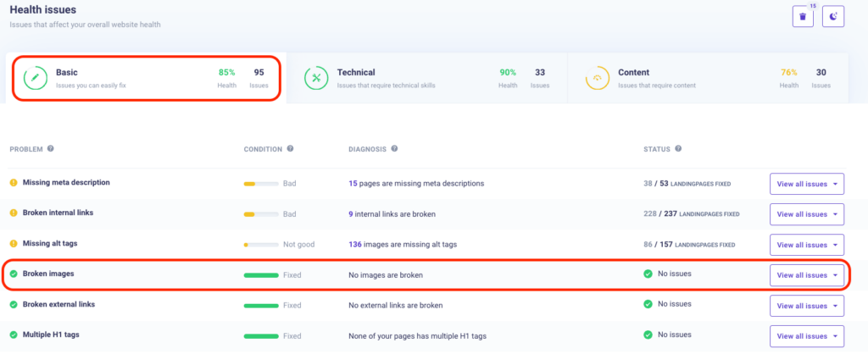Click the warning icon beside Missing meta description
This screenshot has height=354, width=868.
coord(14,183)
